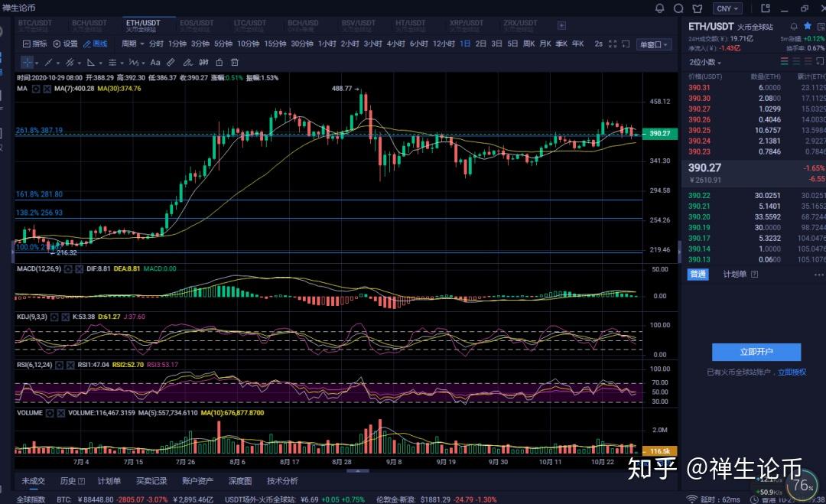Open MACD indicator settings gear

click(x=68, y=269)
